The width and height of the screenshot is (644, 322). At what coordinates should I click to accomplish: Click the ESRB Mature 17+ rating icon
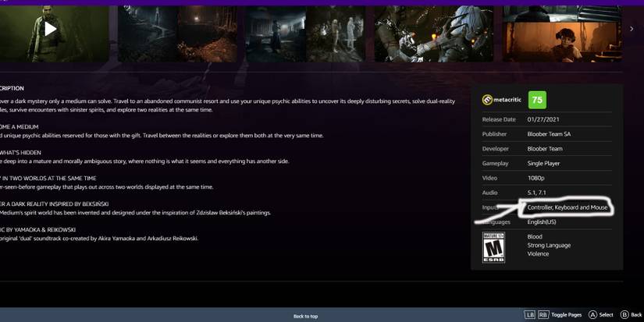(x=493, y=246)
